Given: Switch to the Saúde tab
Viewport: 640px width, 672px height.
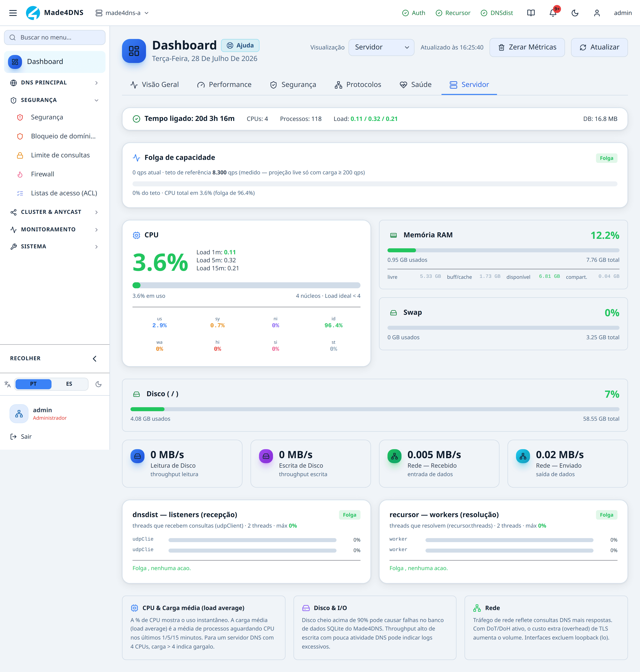Looking at the screenshot, I should click(415, 85).
